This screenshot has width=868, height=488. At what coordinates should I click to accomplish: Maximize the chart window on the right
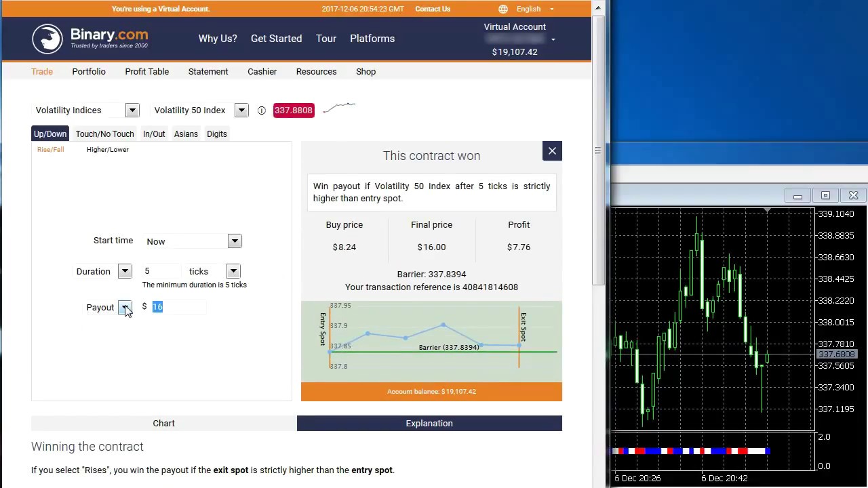coord(825,196)
